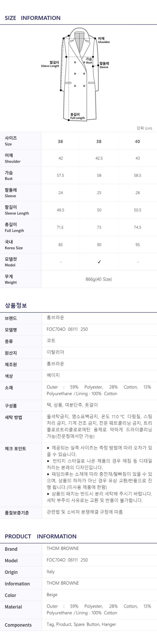The width and height of the screenshot is (157, 644).
Task: Click the model name FOC704O 06111 250 in Korean table
Action: point(67,329)
